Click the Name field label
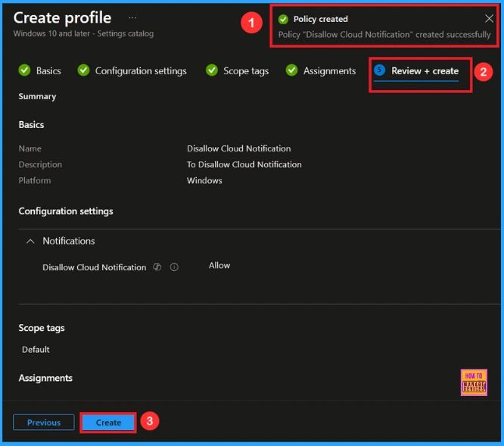Screen dimensions: 504x446 pos(30,148)
